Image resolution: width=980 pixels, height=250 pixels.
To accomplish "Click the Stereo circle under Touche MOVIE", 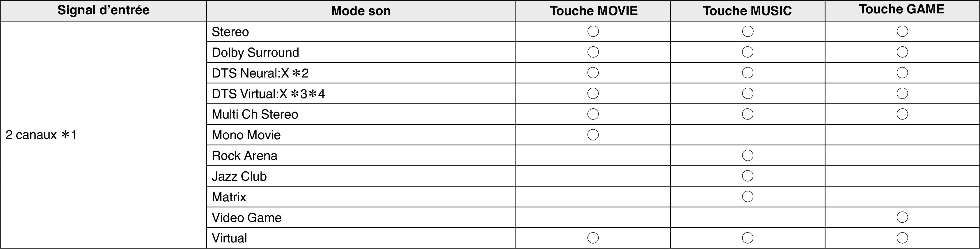I will pos(593,31).
